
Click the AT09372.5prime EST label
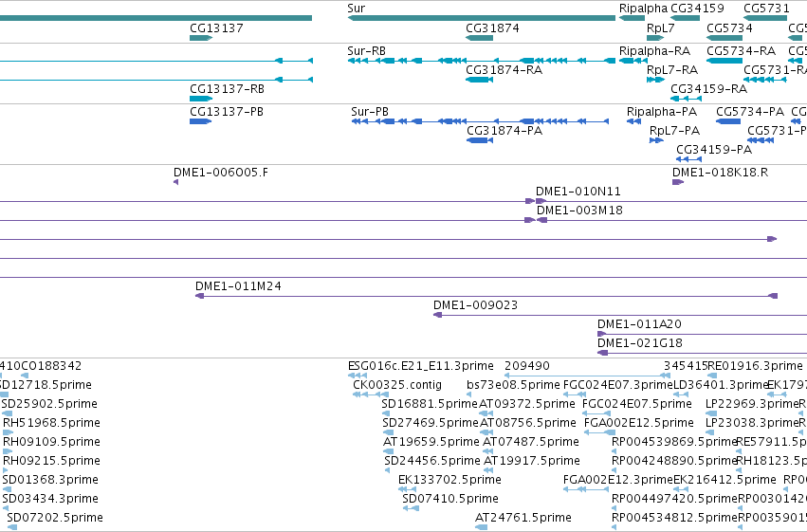tap(527, 403)
